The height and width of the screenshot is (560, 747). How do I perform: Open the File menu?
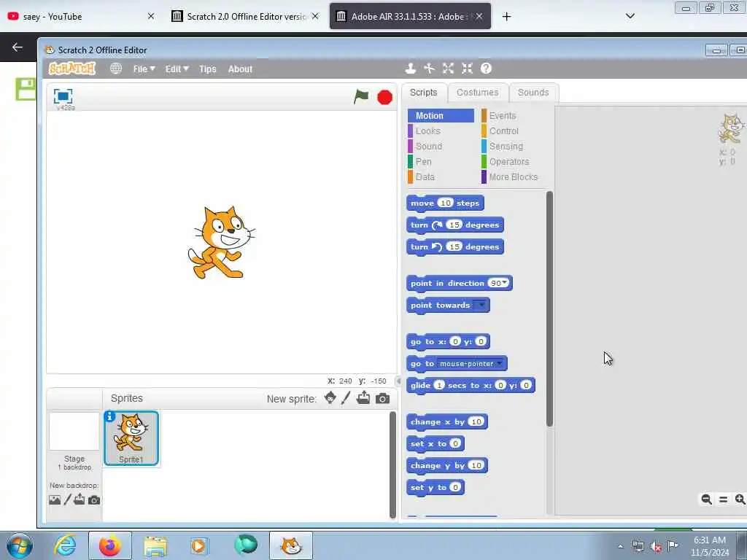point(144,69)
